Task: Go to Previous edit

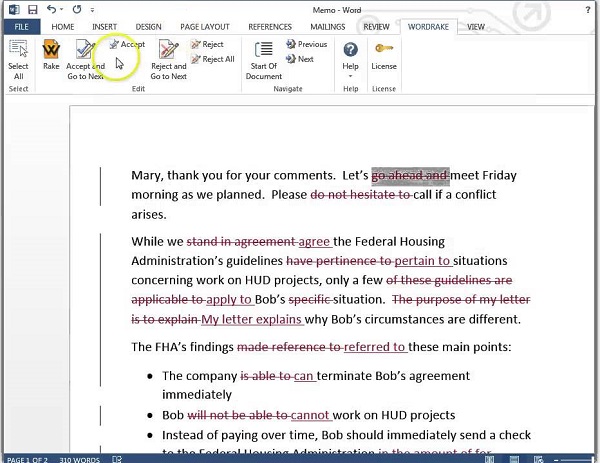Action: [x=307, y=44]
